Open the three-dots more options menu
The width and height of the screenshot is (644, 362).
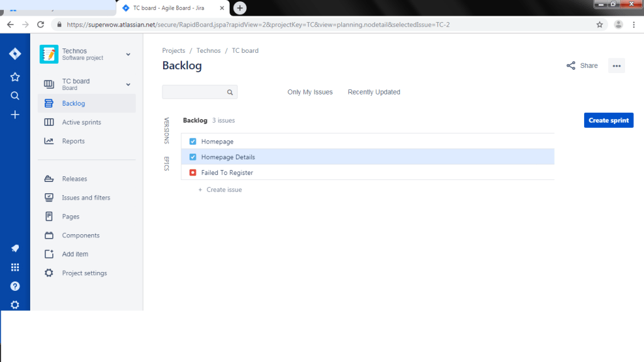tap(616, 65)
